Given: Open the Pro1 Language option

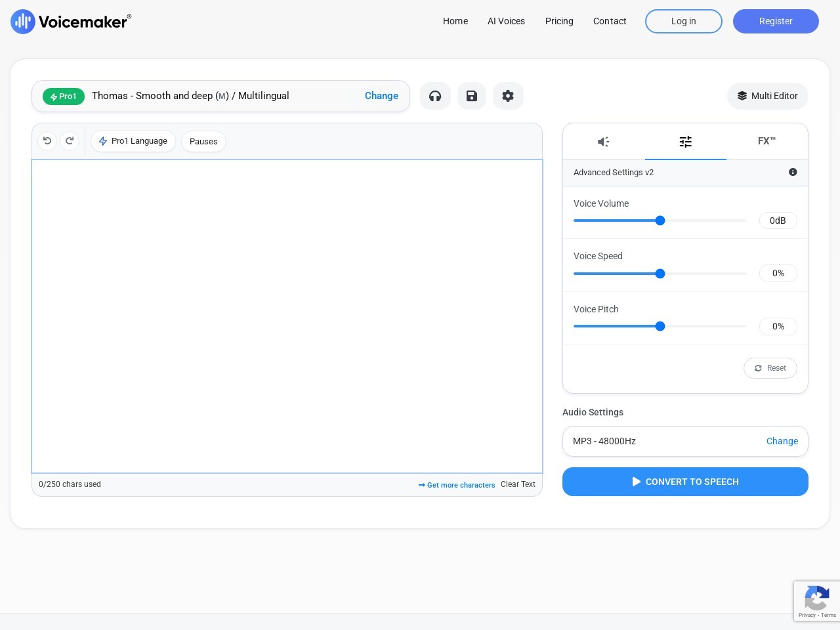Looking at the screenshot, I should click(133, 141).
